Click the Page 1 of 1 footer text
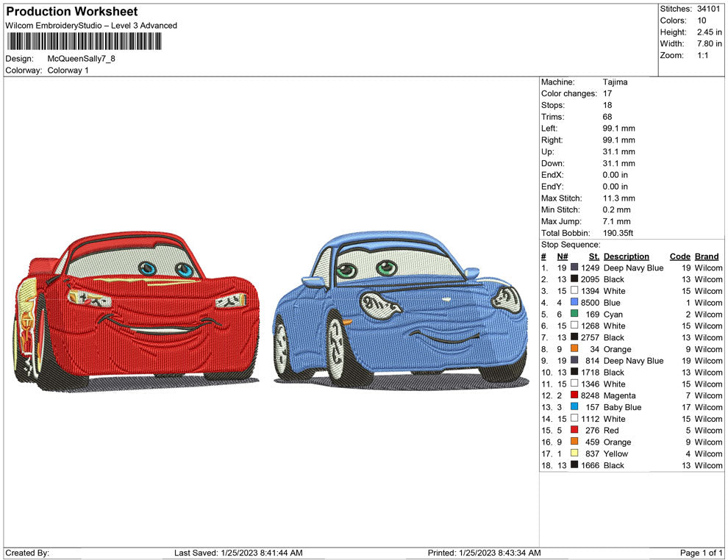This screenshot has width=728, height=560. (x=701, y=553)
